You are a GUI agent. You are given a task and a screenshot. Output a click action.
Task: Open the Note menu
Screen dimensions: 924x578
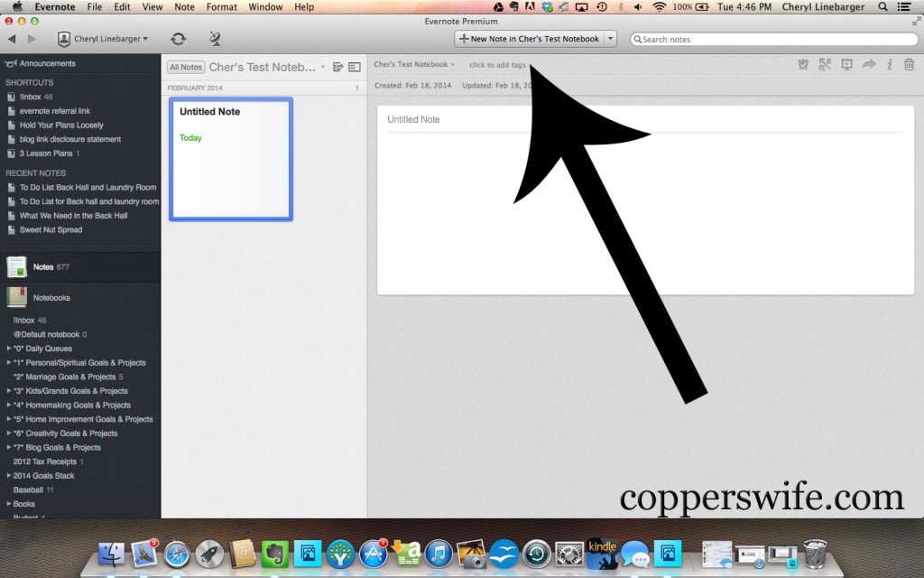184,7
